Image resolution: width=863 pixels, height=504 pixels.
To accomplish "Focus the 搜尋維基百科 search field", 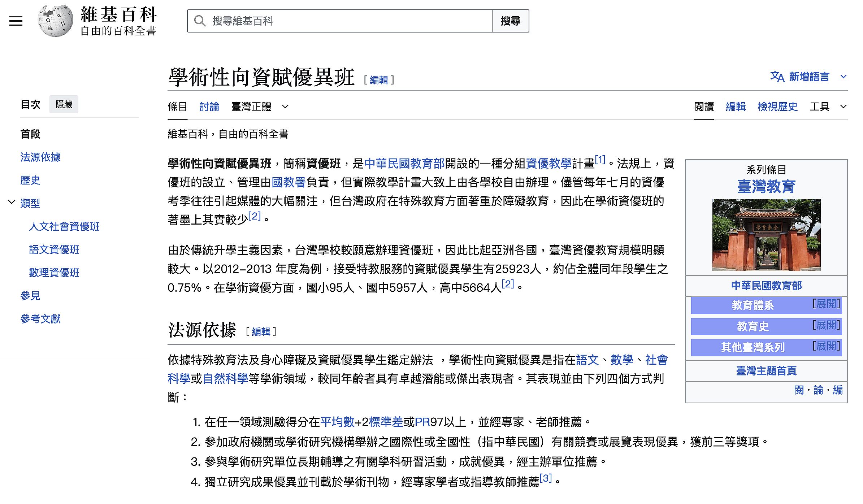I will coord(347,21).
